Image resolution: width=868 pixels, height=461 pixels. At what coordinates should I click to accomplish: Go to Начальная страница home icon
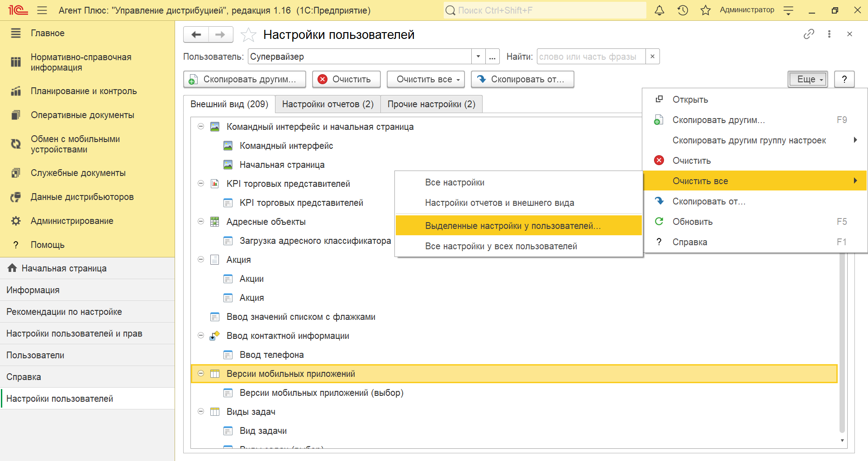tap(12, 268)
